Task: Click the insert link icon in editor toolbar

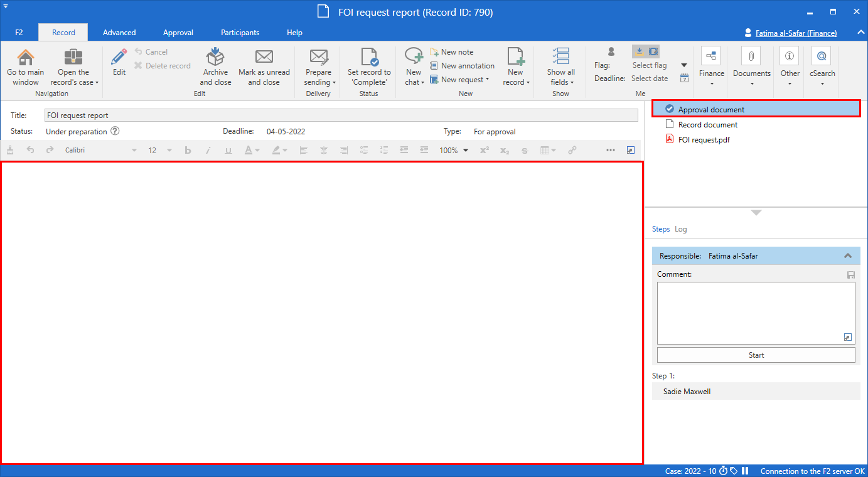Action: pyautogui.click(x=572, y=151)
